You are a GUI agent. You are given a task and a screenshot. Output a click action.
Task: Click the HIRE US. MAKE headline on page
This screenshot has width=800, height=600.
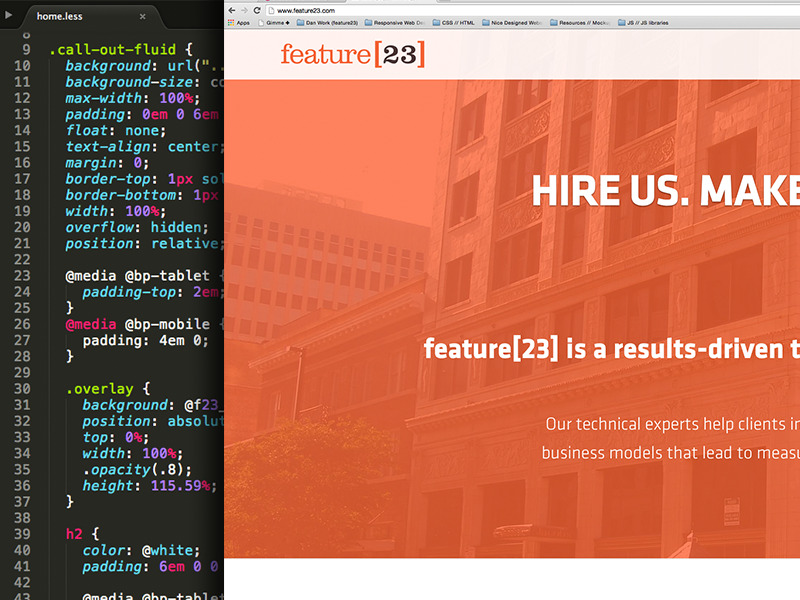pyautogui.click(x=665, y=191)
